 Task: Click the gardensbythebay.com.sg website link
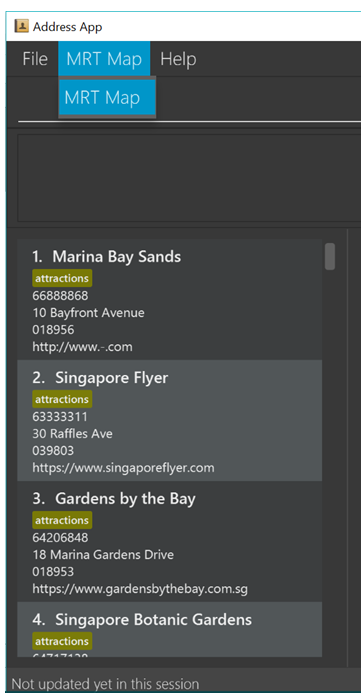click(140, 589)
